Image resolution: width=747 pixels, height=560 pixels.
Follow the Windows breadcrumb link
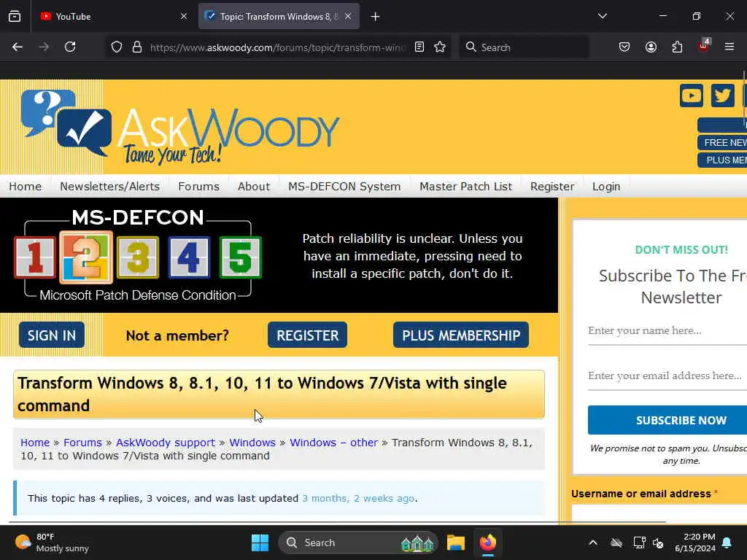coord(252,443)
